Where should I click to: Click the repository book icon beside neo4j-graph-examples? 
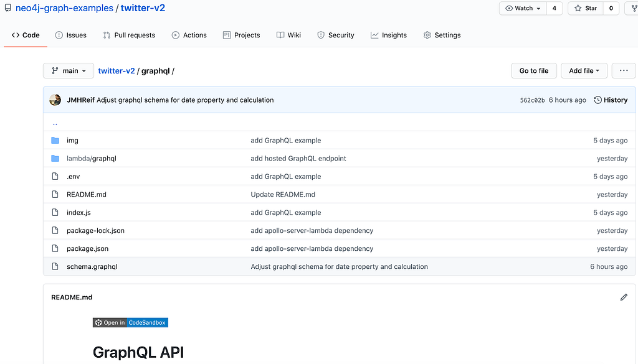tap(7, 7)
